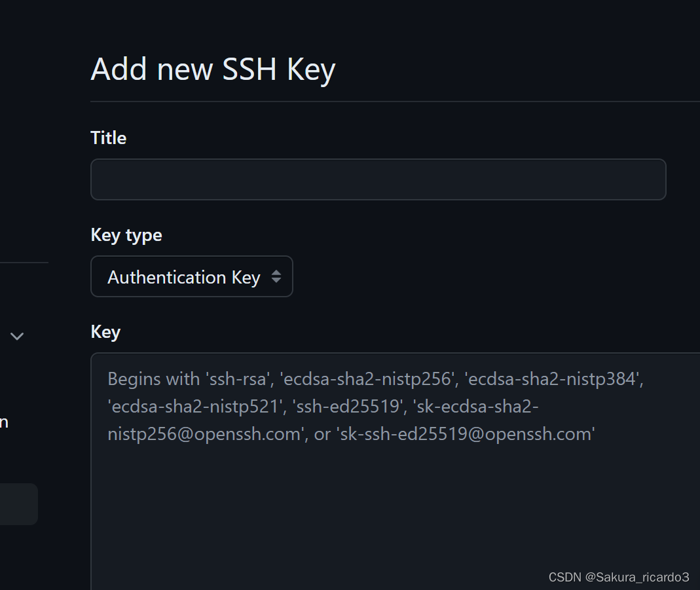
Task: Click the Title label above the text box
Action: (x=108, y=138)
